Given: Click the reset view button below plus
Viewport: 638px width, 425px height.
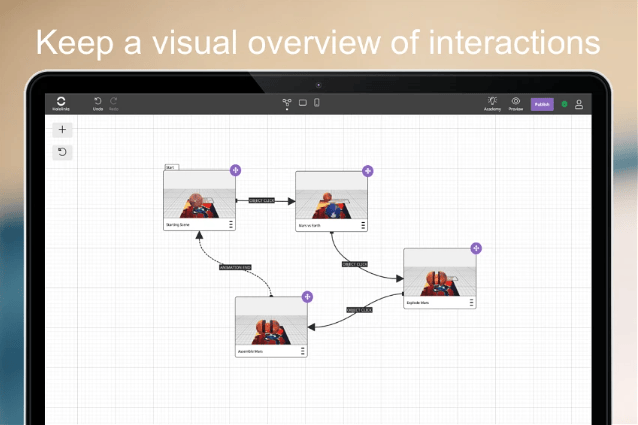Looking at the screenshot, I should click(x=62, y=152).
